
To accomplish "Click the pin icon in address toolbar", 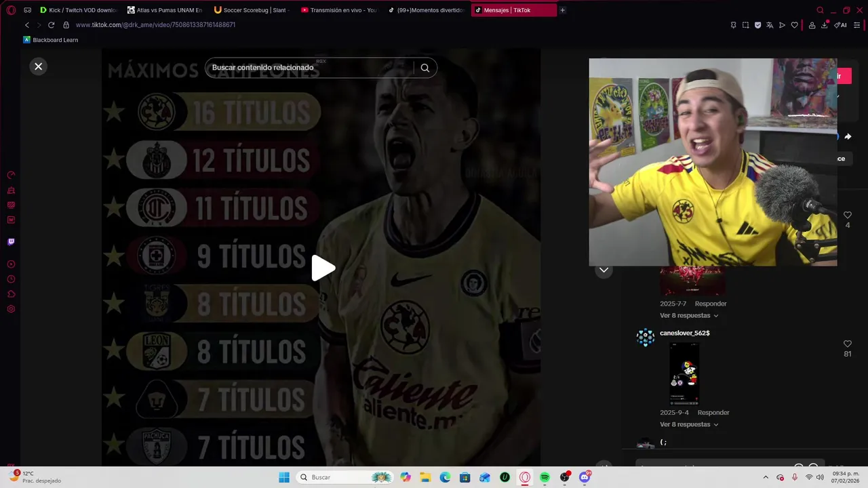I will [733, 25].
